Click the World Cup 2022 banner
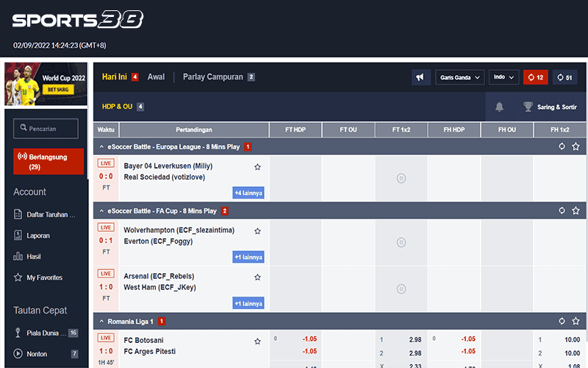This screenshot has height=368, width=588. (46, 84)
